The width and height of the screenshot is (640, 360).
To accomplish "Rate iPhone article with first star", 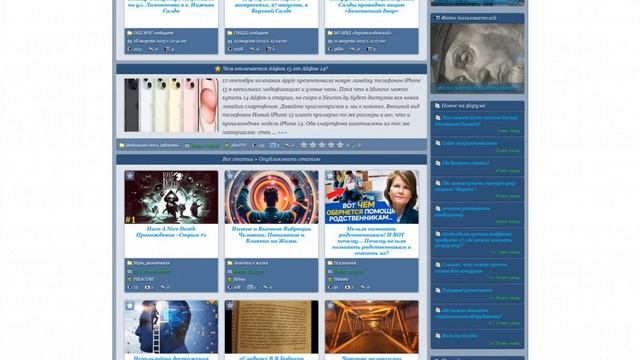I will pyautogui.click(x=304, y=145).
